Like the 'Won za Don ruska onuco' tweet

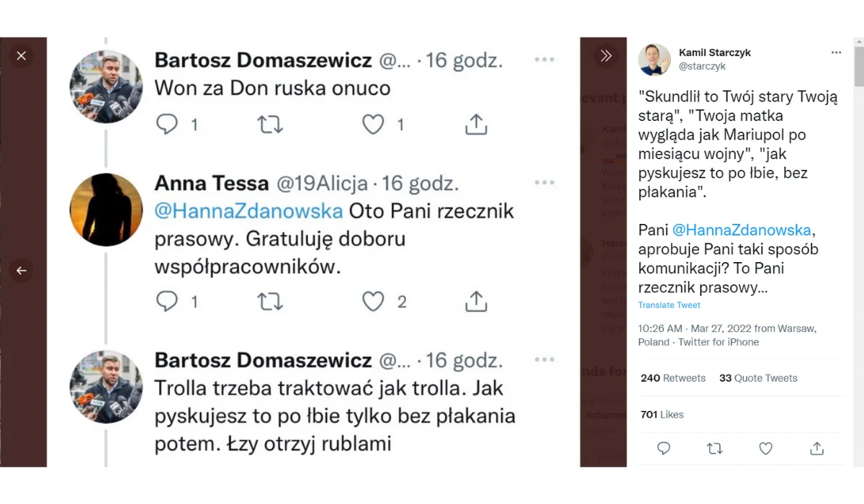[x=373, y=125]
